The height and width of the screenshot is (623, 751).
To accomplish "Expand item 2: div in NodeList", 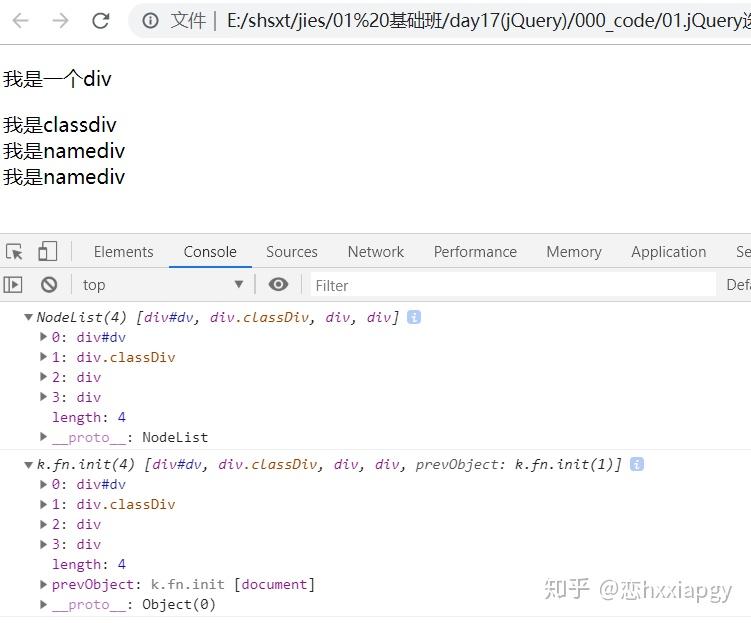I will tap(43, 377).
